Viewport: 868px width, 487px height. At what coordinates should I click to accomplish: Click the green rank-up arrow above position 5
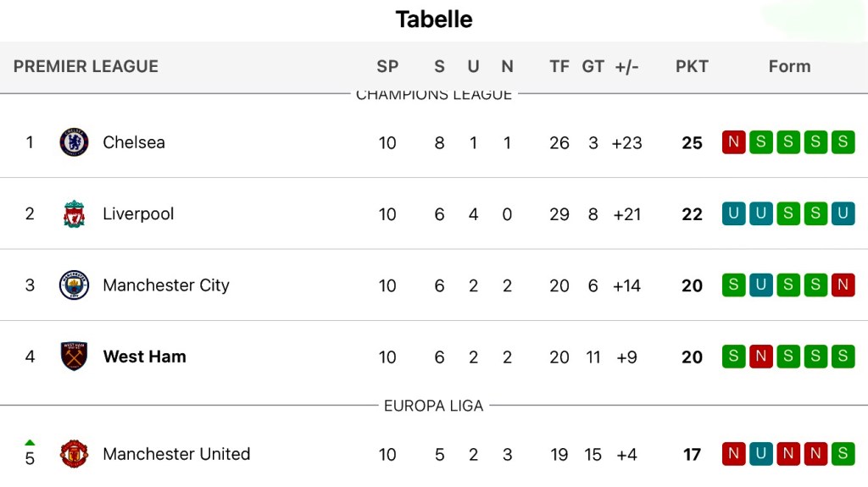pyautogui.click(x=30, y=442)
